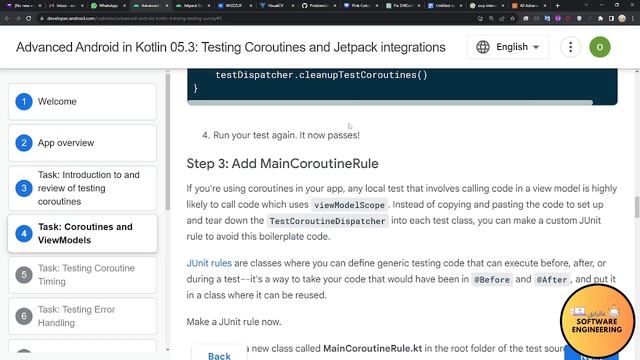640x360 pixels.
Task: Switch to the WhatsApp tab
Action: click(108, 6)
